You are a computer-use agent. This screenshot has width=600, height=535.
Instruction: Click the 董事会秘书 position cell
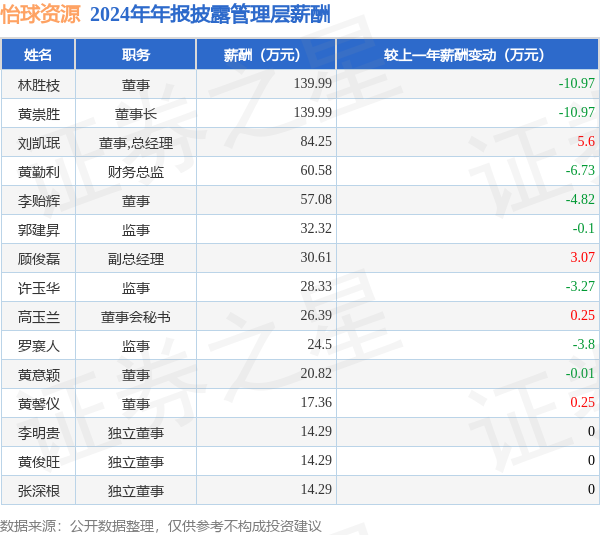click(136, 317)
